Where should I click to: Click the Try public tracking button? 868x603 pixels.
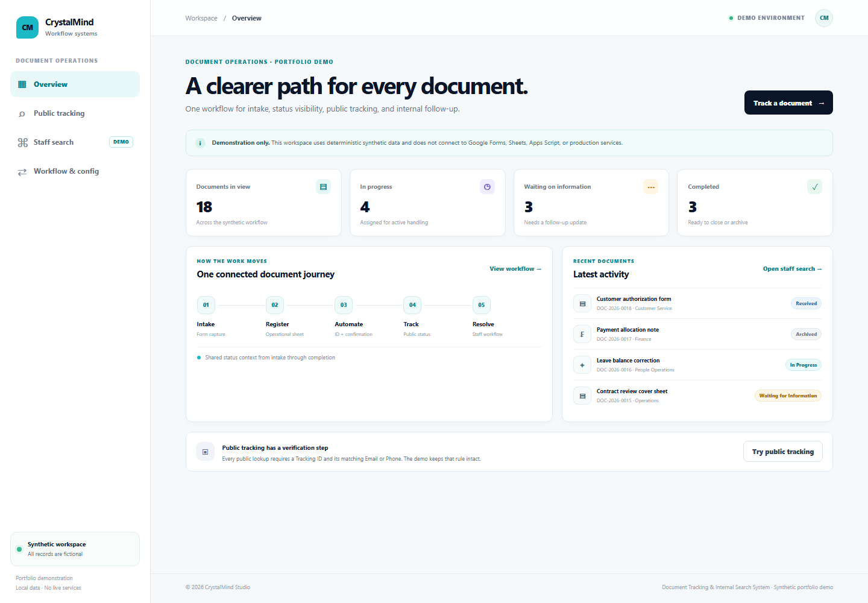coord(783,452)
